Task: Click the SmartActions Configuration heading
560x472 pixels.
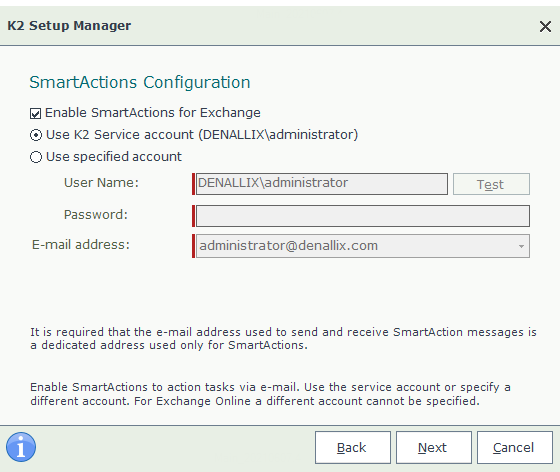Action: 140,82
